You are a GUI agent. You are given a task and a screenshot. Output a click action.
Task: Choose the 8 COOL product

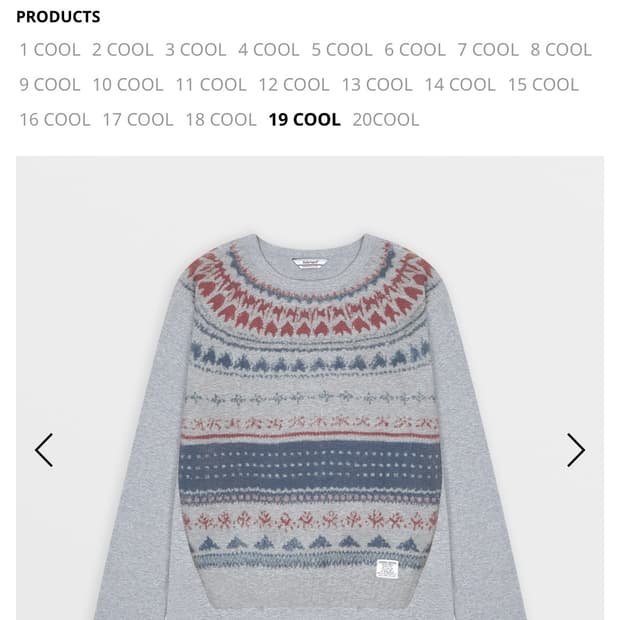(561, 50)
